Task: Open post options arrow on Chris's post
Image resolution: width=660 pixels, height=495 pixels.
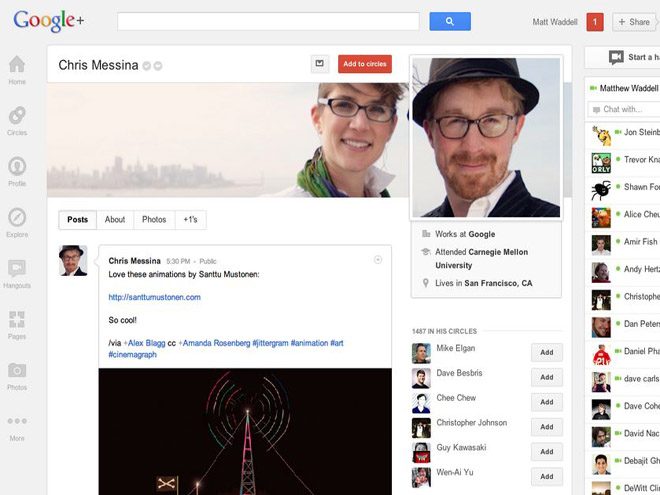Action: point(378,260)
